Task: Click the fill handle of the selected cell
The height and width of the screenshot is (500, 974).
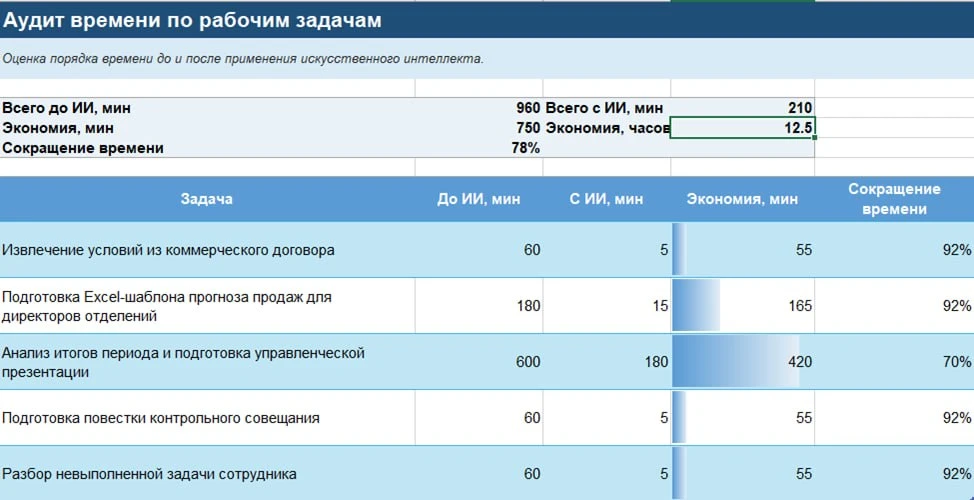Action: 814,138
